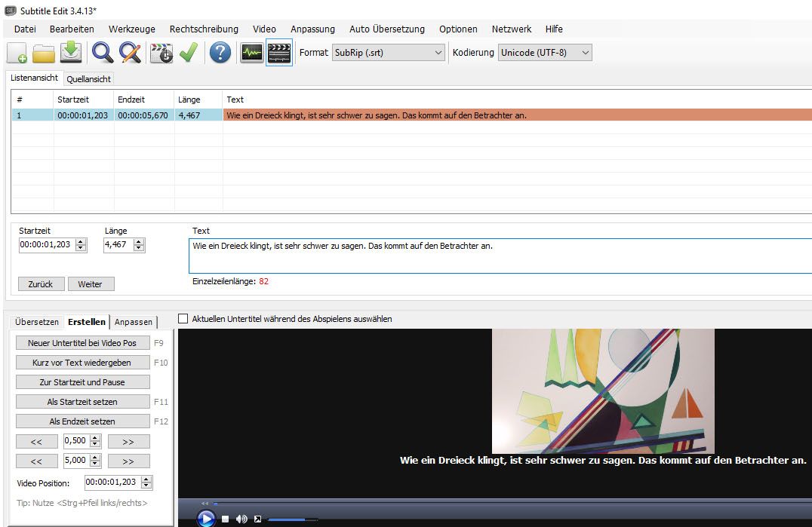Click the Endzeit cell 00:00:05,670

[x=143, y=115]
